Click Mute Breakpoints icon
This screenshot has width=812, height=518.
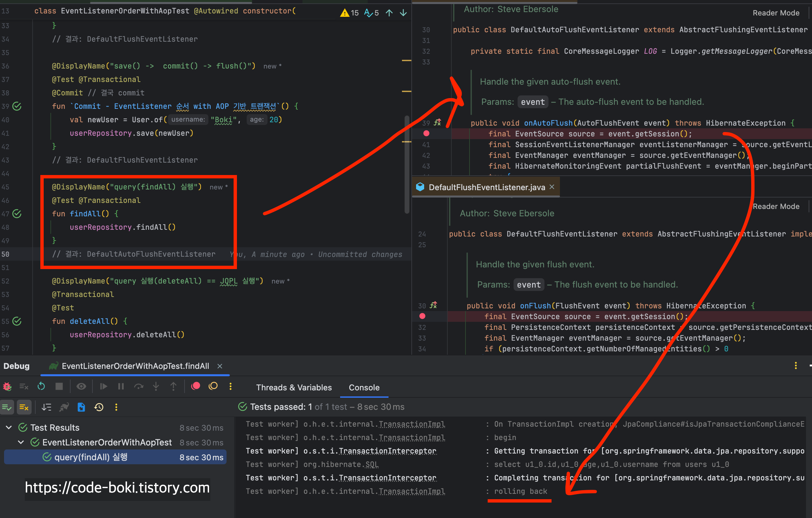(x=213, y=386)
